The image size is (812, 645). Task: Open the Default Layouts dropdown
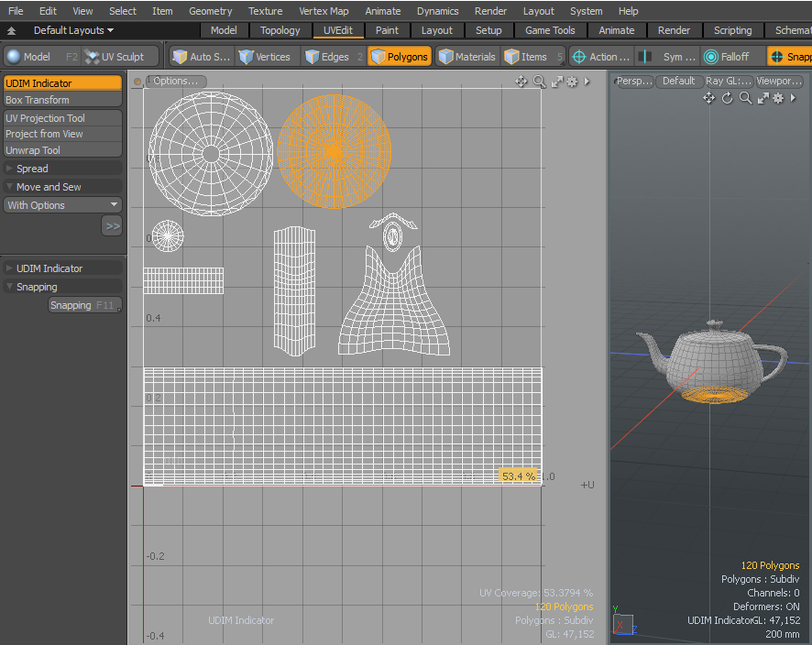[x=73, y=30]
